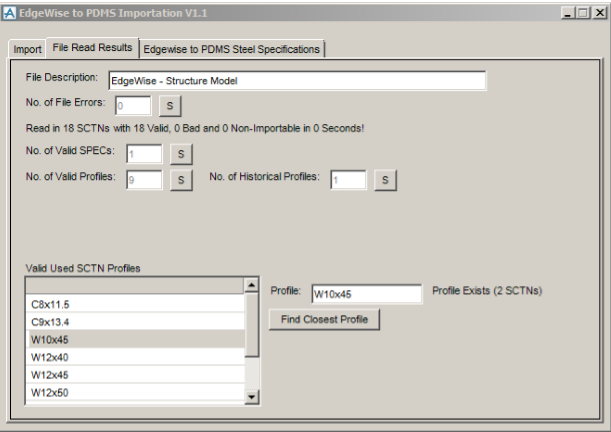
Task: Select C8x11.5 in the profiles list
Action: [135, 304]
